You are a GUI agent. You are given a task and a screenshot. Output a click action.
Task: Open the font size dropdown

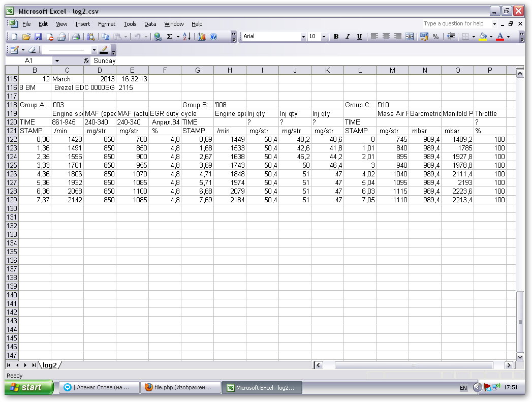324,37
